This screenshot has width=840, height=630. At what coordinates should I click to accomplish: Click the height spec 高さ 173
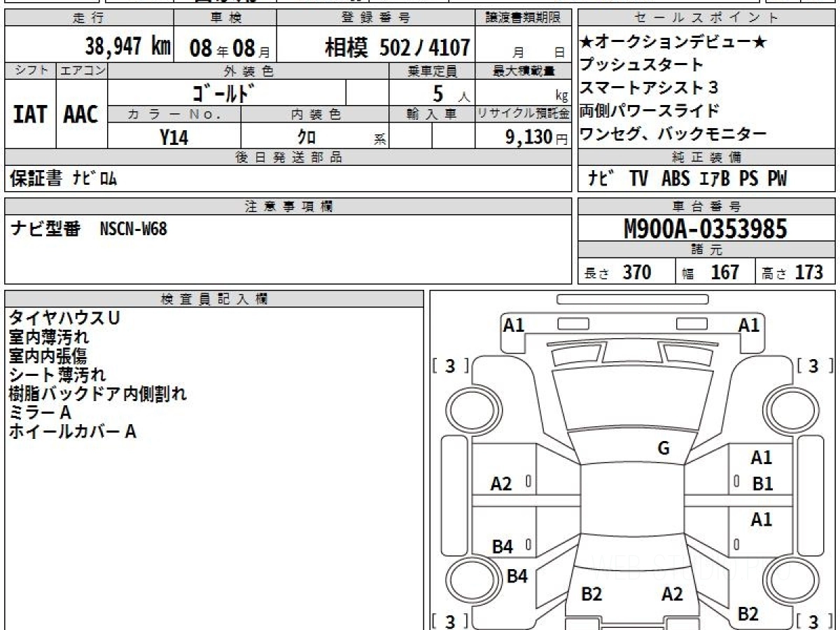[792, 272]
